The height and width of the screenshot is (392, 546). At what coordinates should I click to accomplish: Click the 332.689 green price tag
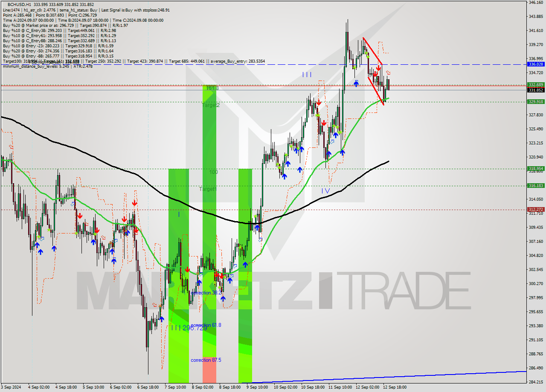coord(536,85)
